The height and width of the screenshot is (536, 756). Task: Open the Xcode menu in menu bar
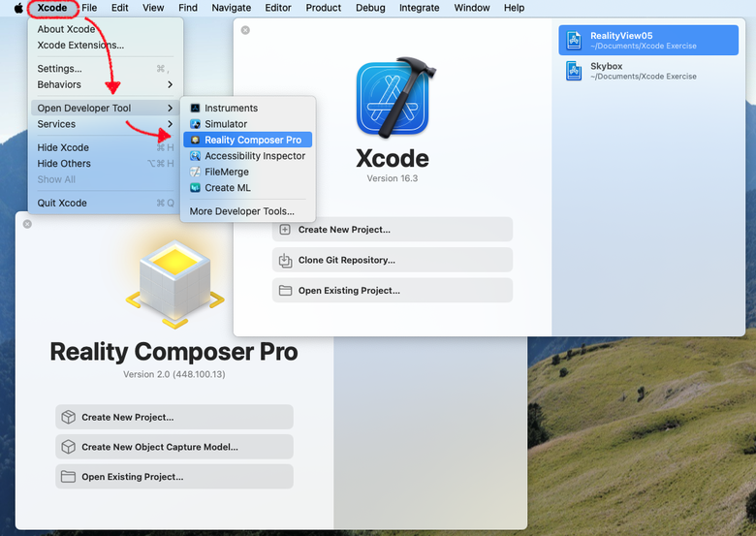pyautogui.click(x=52, y=8)
